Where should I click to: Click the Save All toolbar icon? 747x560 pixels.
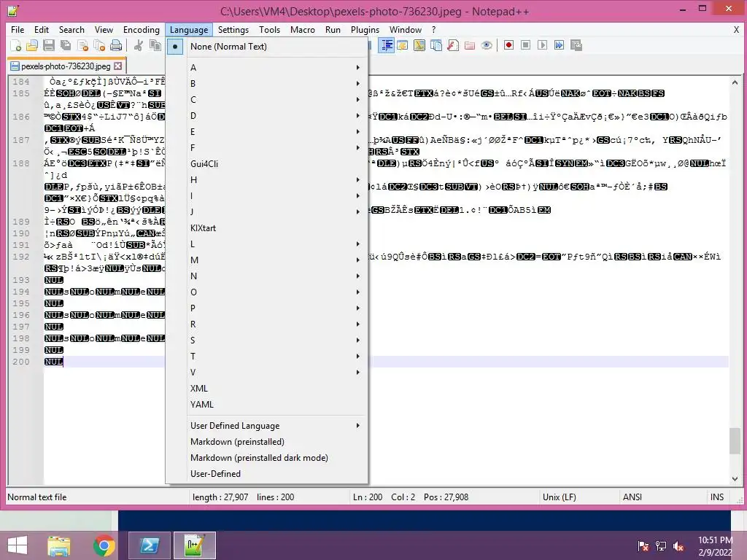click(65, 46)
